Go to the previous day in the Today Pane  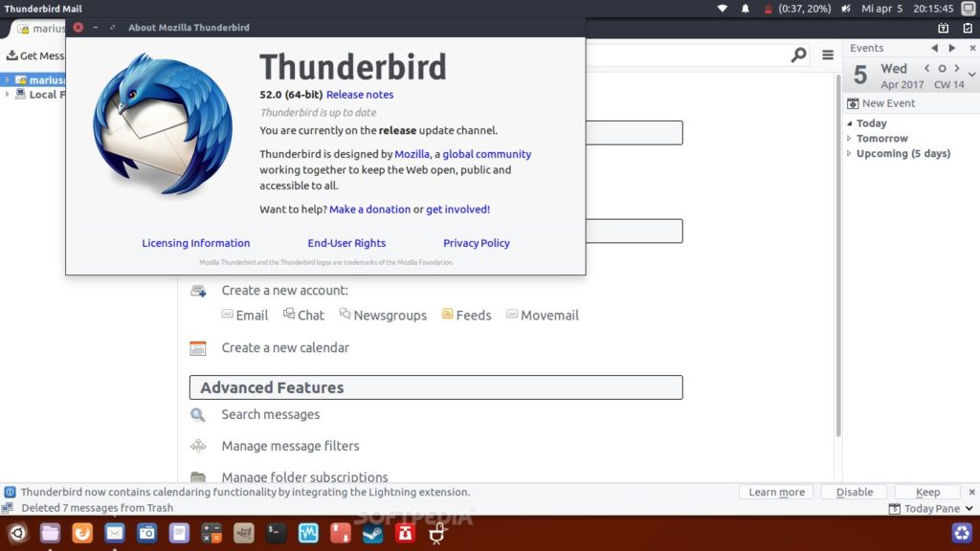[x=926, y=68]
